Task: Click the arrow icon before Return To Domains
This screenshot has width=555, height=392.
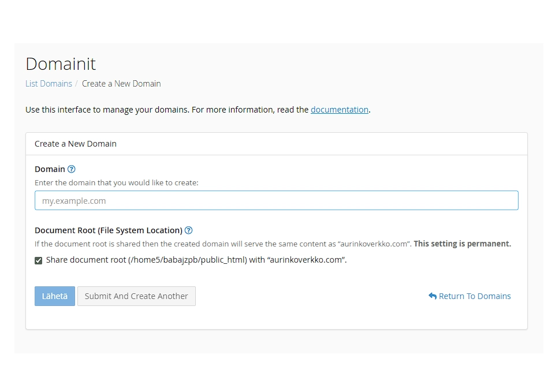Action: [x=433, y=296]
